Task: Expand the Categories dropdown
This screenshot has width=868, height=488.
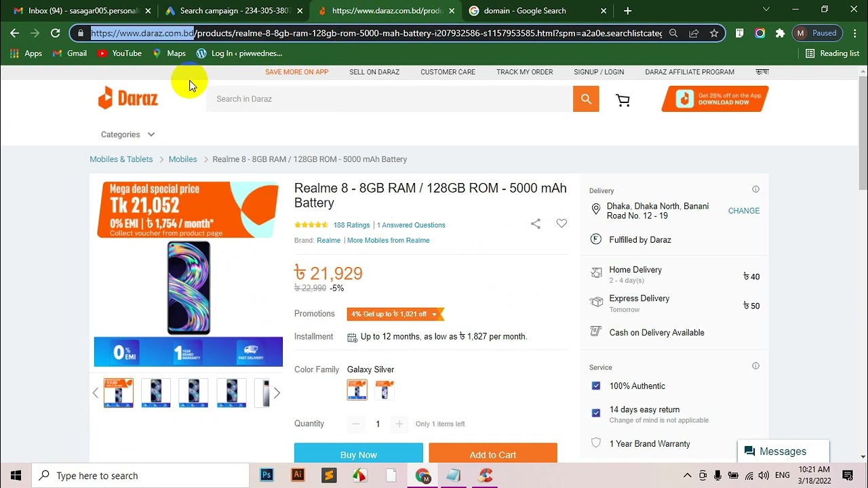Action: pyautogui.click(x=127, y=134)
